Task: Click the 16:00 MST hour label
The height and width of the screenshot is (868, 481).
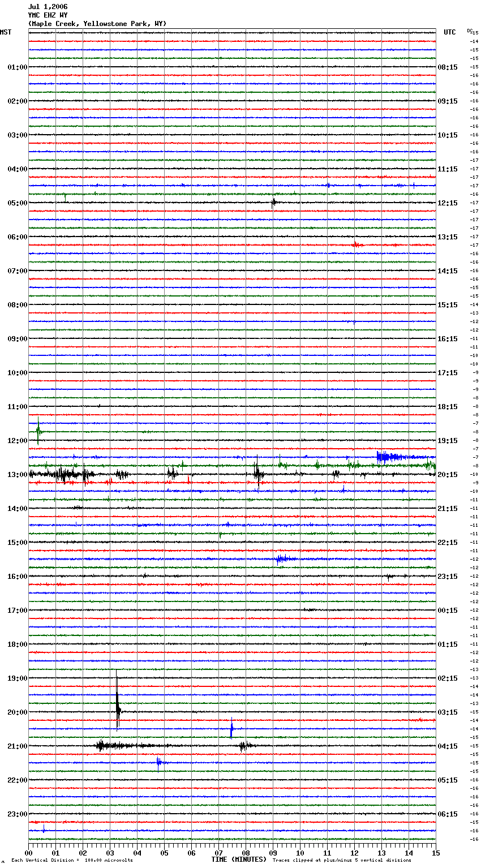Action: (x=17, y=577)
